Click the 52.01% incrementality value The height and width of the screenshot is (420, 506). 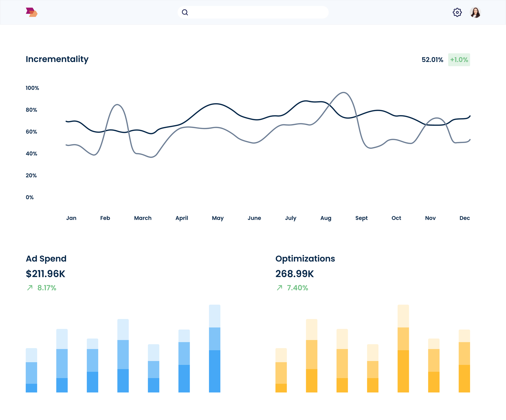pos(432,60)
